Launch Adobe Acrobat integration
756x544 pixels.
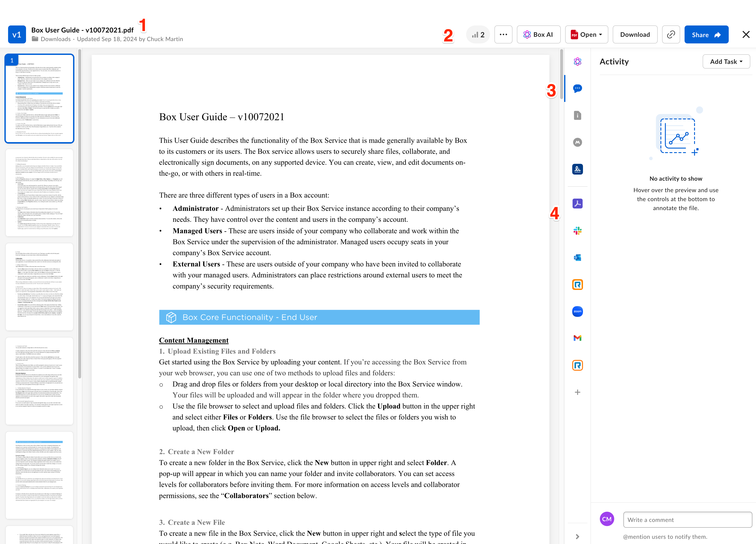coord(577,203)
